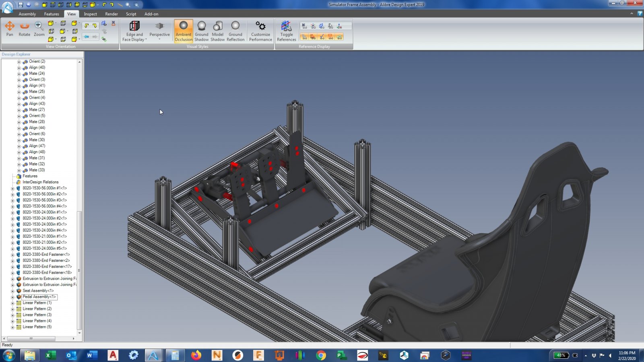This screenshot has width=644, height=362.
Task: Open the Render ribbon tab
Action: (x=111, y=14)
